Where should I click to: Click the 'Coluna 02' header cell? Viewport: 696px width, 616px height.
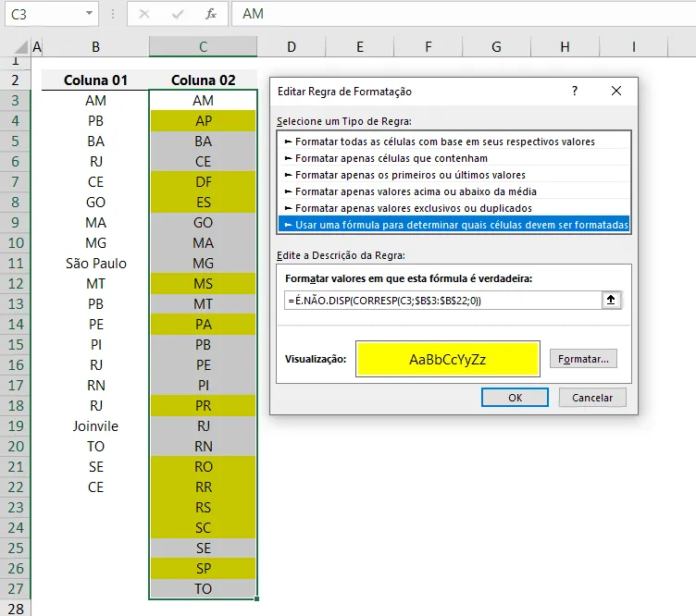click(203, 80)
